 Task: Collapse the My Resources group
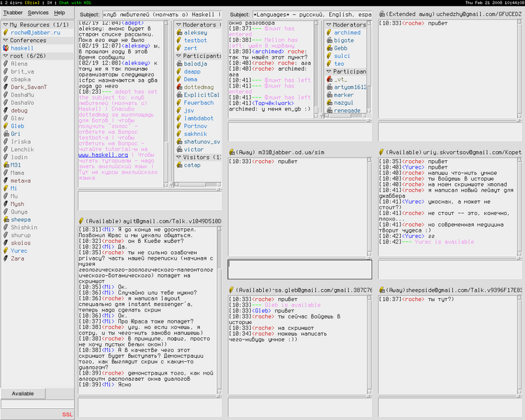pos(6,24)
